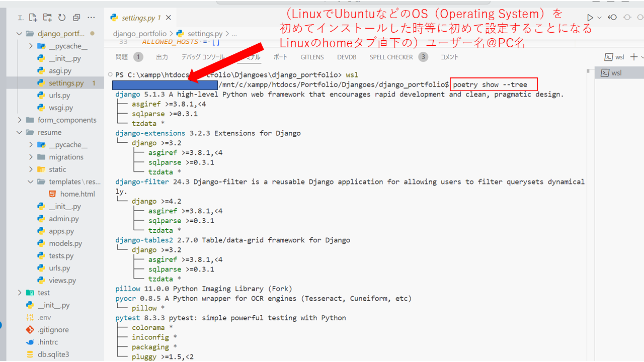The width and height of the screenshot is (644, 362).
Task: Open the コメント panel tab
Action: point(450,57)
